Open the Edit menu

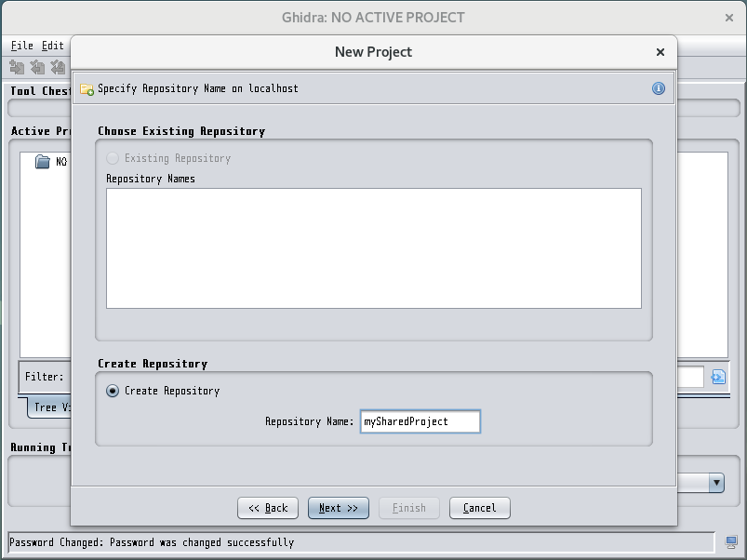(x=52, y=46)
